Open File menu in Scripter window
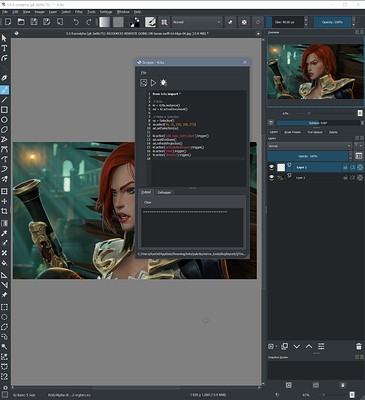Image resolution: width=365 pixels, height=400 pixels. 143,73
